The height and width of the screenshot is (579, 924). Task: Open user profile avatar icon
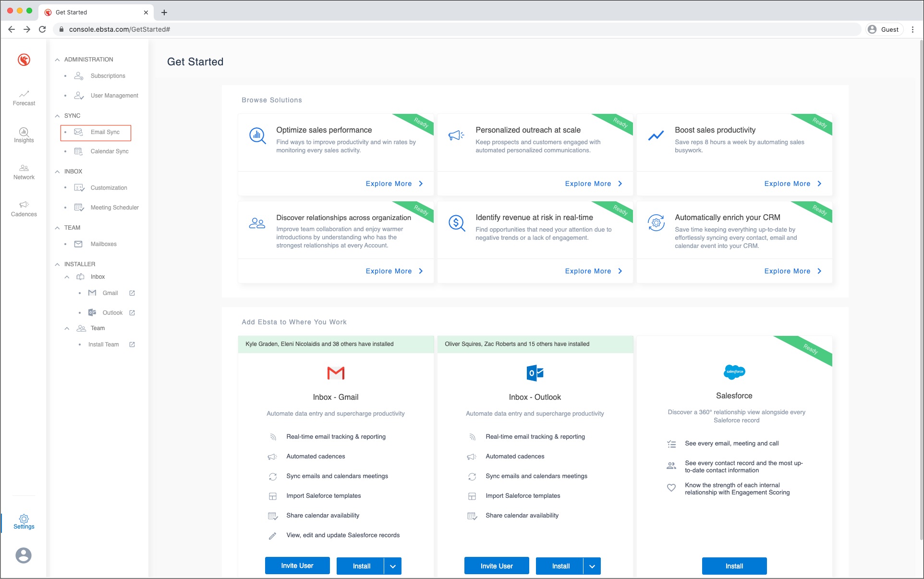click(24, 555)
